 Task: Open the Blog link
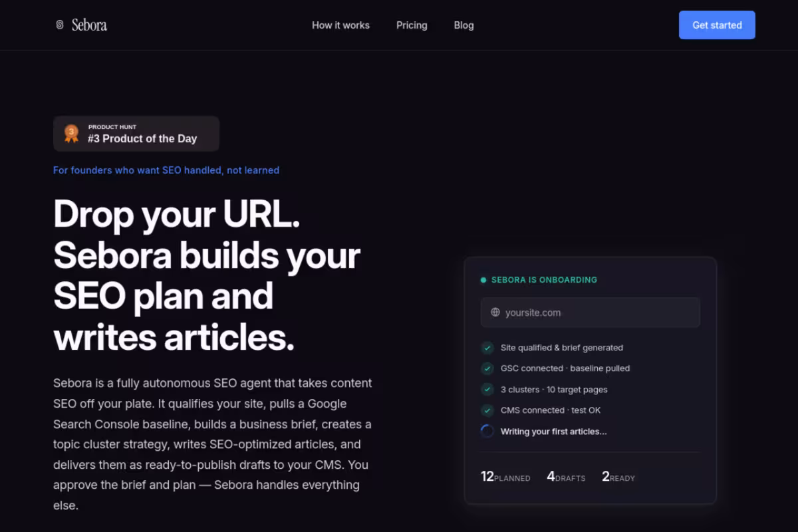464,25
